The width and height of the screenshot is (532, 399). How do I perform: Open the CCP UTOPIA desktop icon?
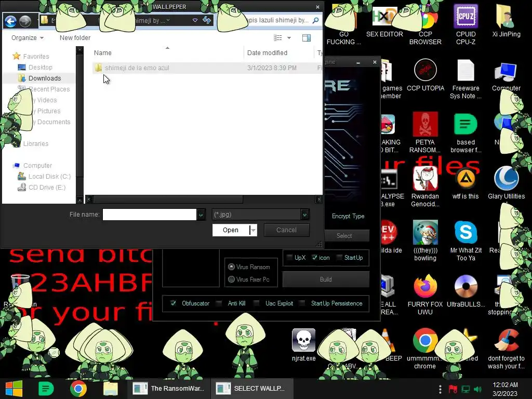click(x=425, y=75)
